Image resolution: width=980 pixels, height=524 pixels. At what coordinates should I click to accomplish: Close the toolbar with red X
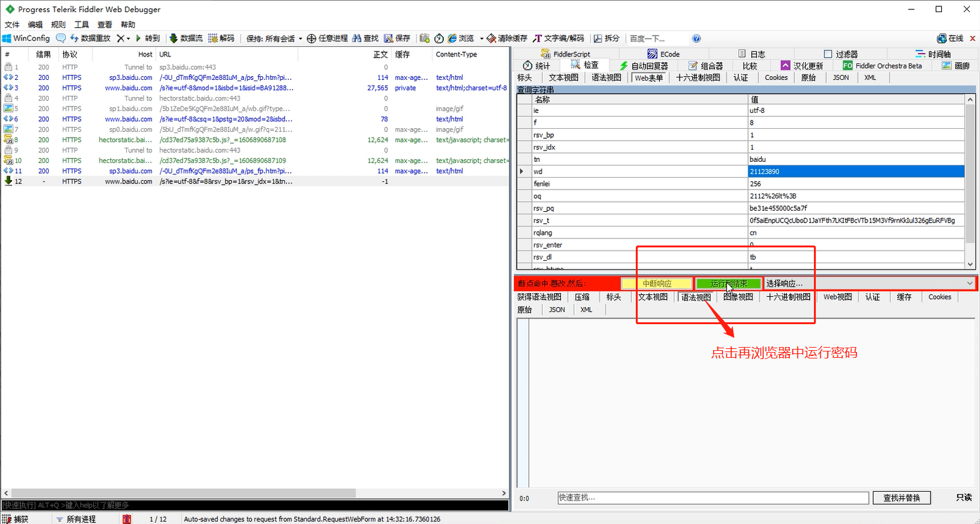point(972,38)
